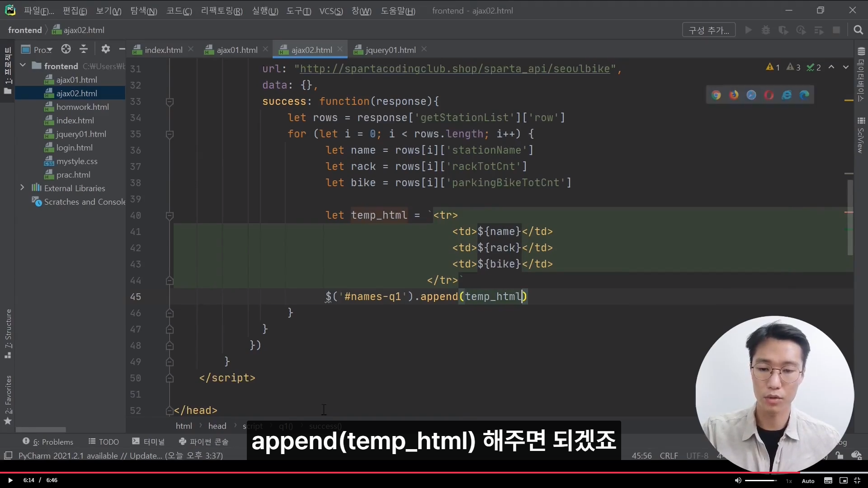Click the Collapse All icon in Project panel

pos(84,49)
